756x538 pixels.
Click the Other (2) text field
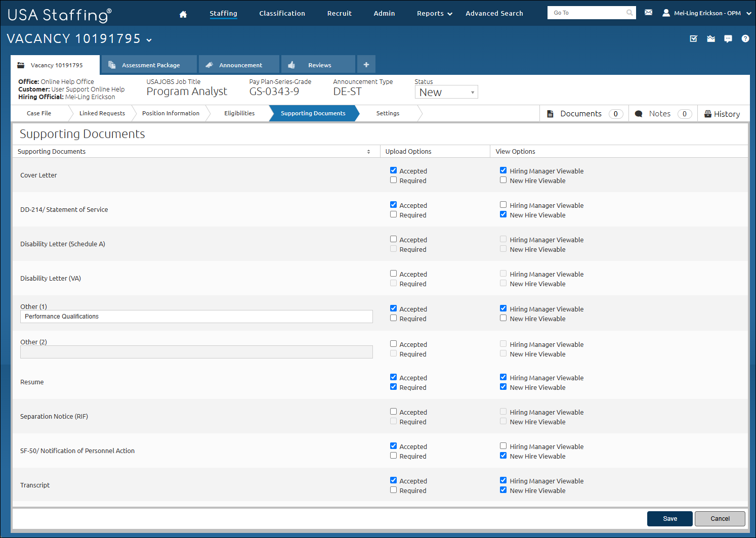click(x=196, y=352)
